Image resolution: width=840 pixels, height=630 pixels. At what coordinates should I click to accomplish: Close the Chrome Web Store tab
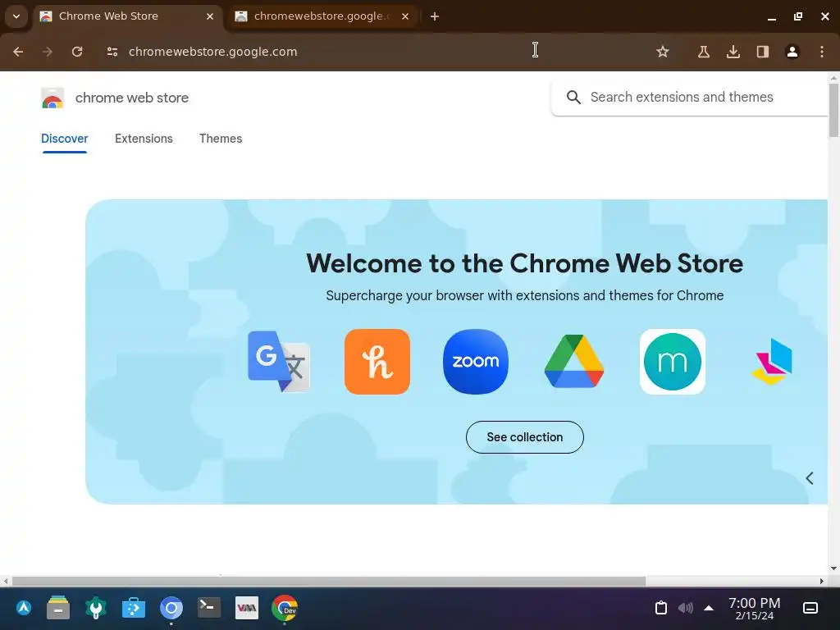coord(210,16)
